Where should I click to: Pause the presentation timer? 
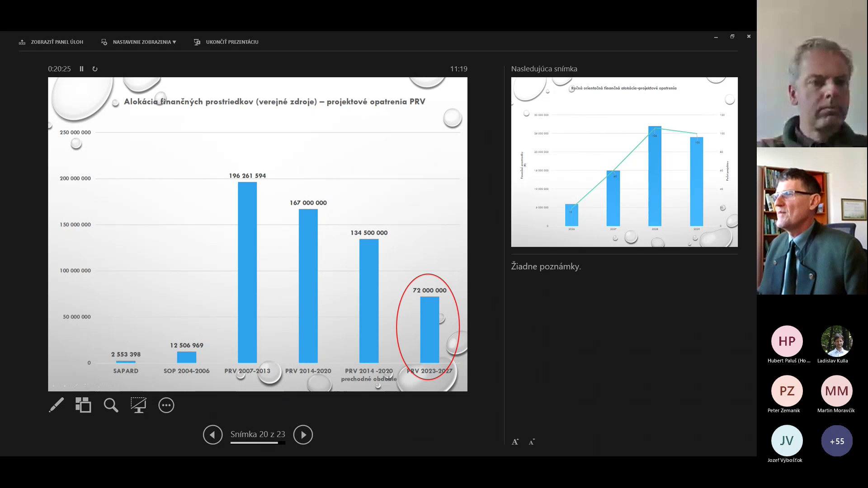coord(82,69)
